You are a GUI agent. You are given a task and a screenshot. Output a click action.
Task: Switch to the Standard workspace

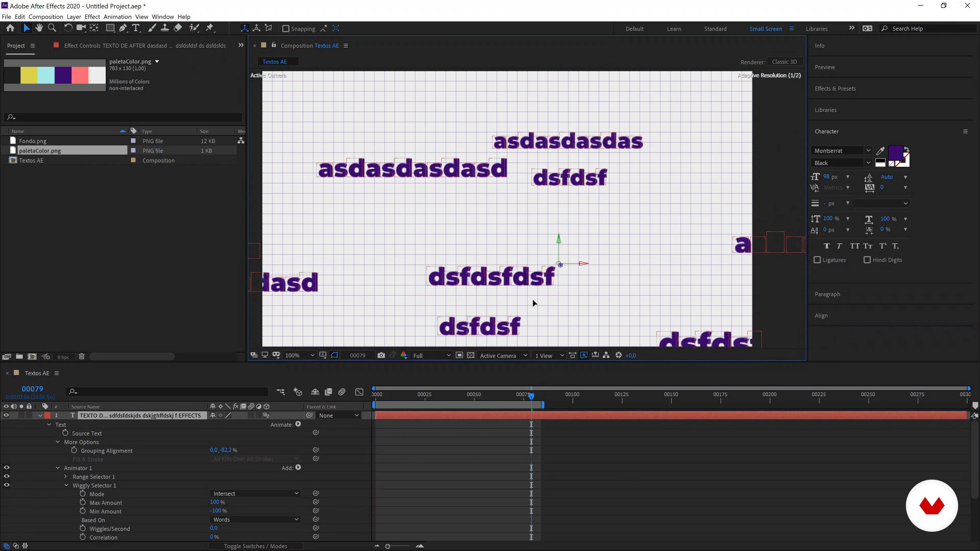tap(715, 29)
